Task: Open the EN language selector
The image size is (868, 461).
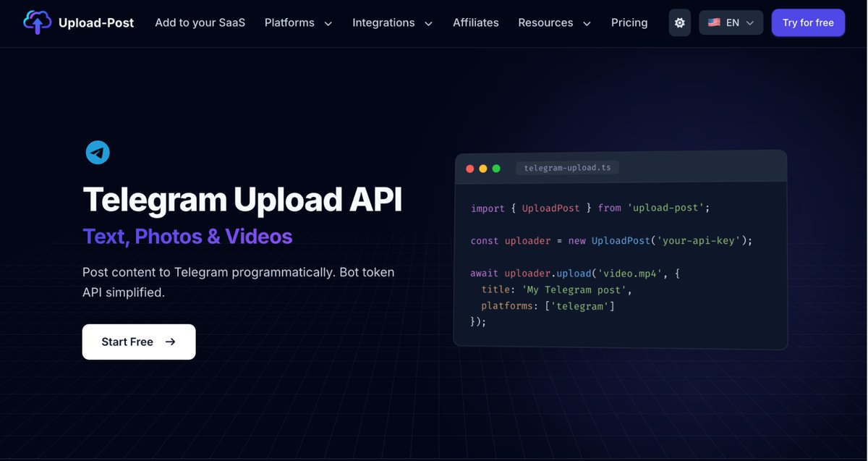Action: click(731, 22)
